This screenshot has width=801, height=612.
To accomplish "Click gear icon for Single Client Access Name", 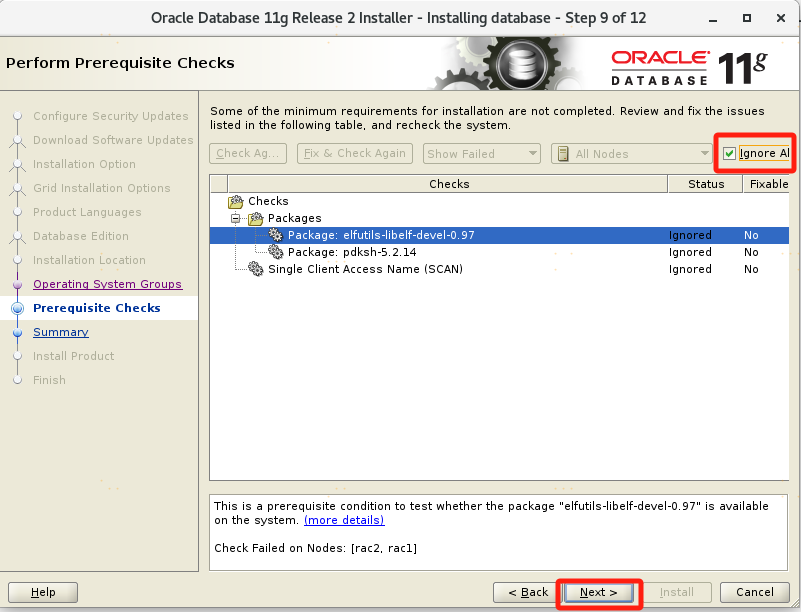I will pyautogui.click(x=256, y=269).
